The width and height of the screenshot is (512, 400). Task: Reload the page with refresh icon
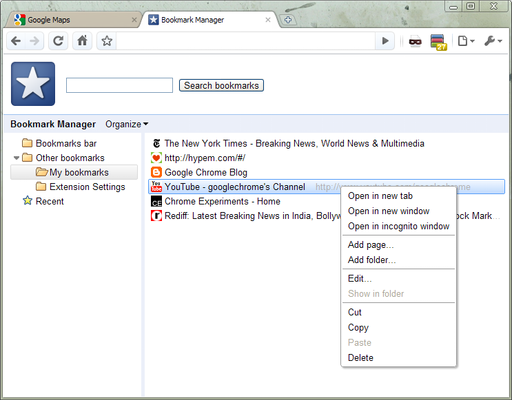[x=58, y=41]
